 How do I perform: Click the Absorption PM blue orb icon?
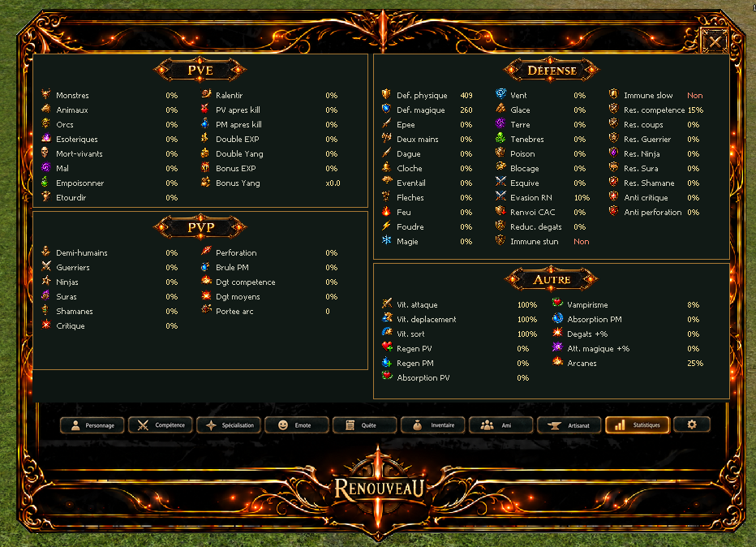(x=557, y=318)
